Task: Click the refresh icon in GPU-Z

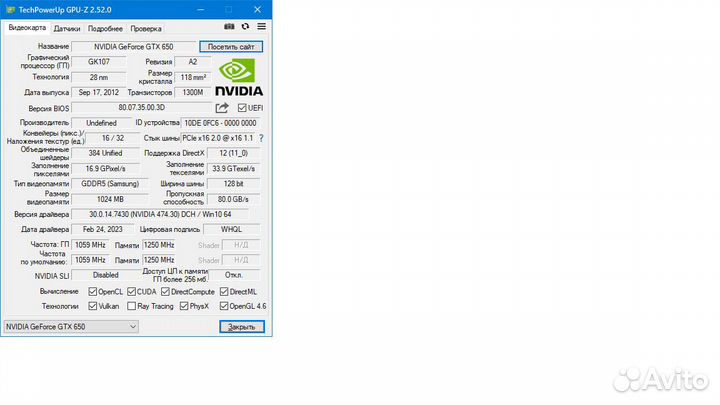Action: [245, 27]
